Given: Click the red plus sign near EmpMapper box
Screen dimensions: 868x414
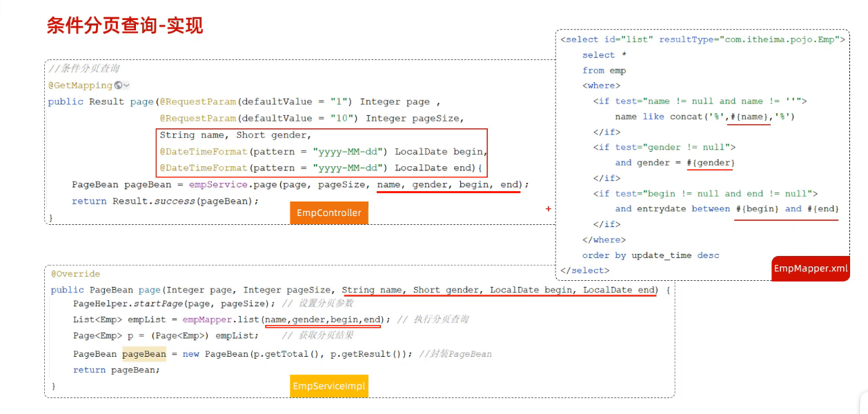Looking at the screenshot, I should [x=549, y=208].
